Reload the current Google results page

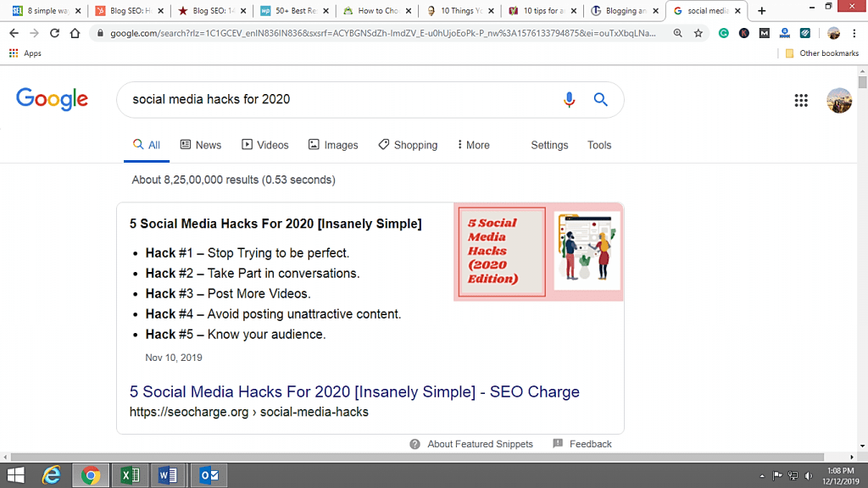click(x=54, y=33)
